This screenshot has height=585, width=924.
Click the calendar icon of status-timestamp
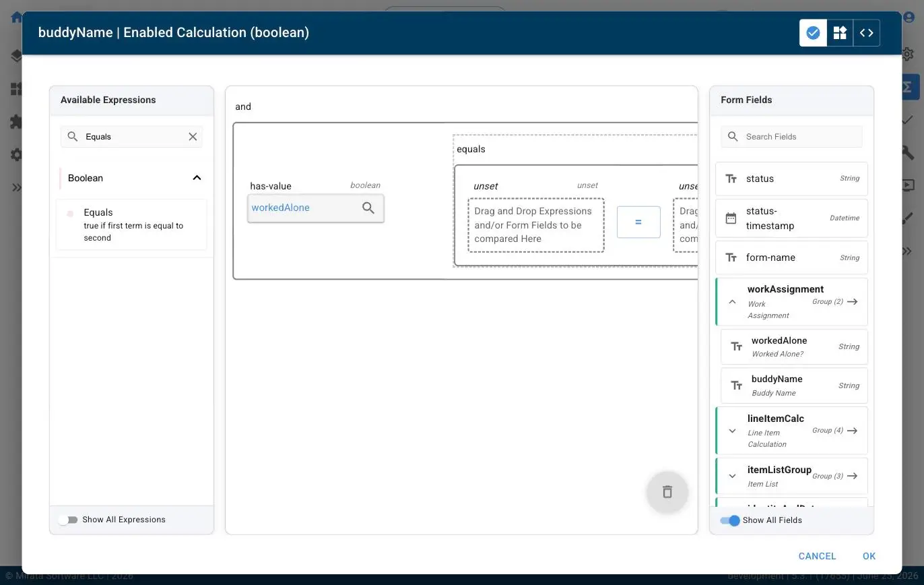(x=731, y=218)
